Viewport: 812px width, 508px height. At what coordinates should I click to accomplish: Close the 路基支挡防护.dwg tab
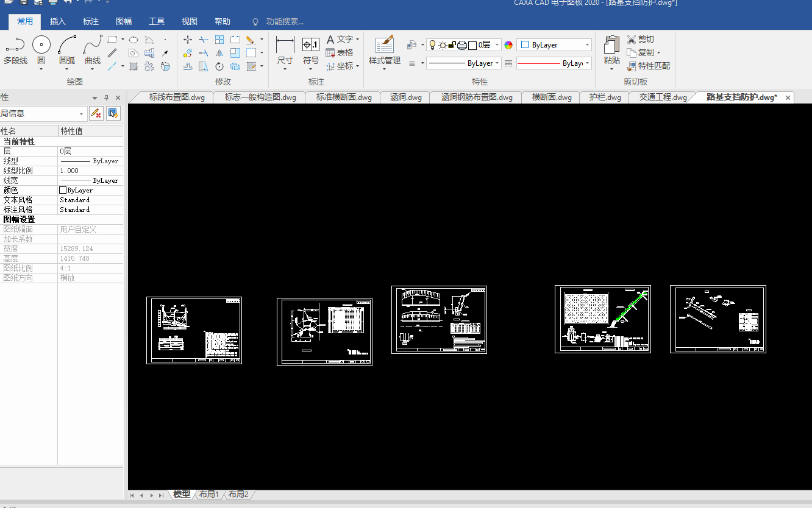pos(788,97)
